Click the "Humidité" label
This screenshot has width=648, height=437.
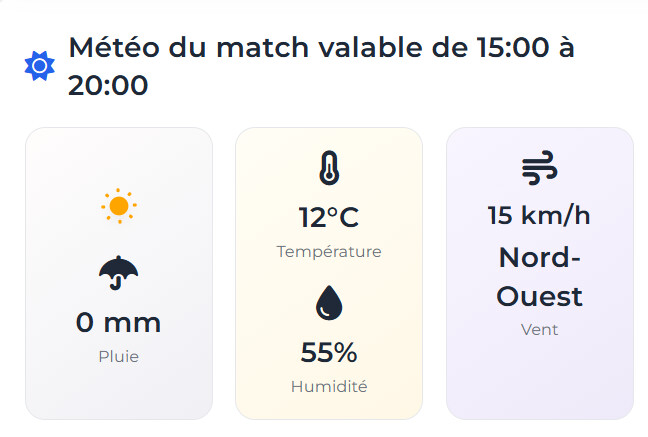(329, 386)
